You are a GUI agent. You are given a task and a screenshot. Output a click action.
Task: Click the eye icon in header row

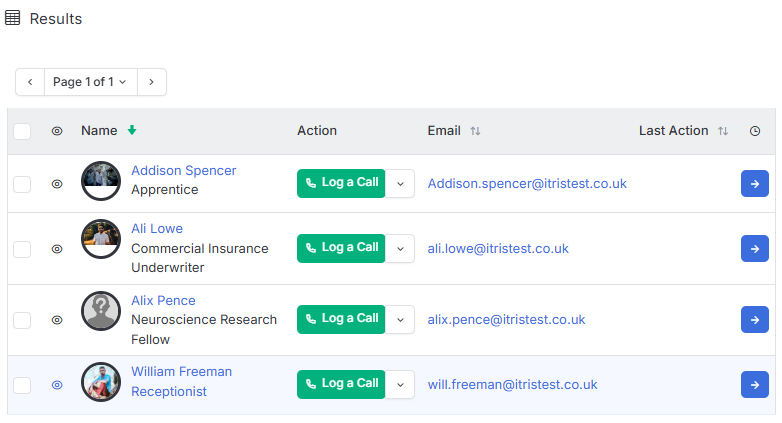(57, 131)
